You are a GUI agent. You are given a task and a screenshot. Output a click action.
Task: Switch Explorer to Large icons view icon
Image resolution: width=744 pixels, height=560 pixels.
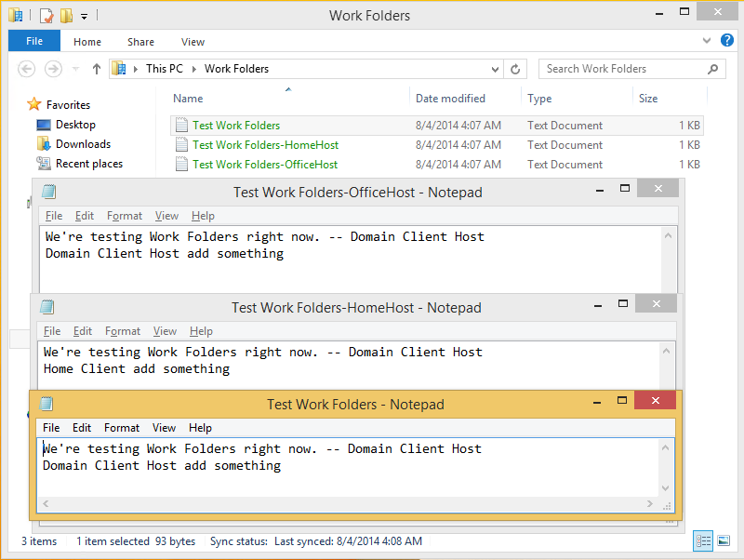tap(724, 541)
